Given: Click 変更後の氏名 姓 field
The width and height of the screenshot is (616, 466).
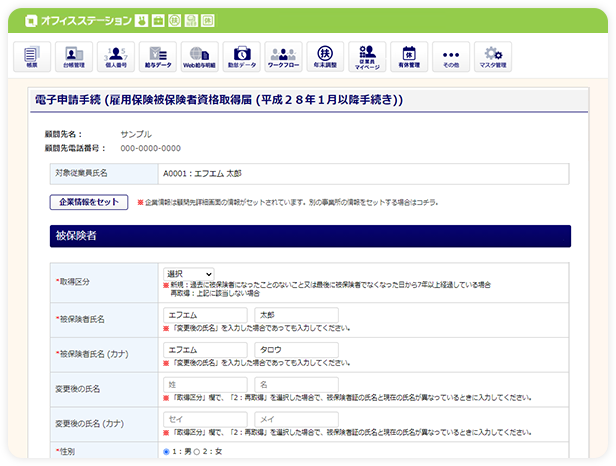Looking at the screenshot, I should pyautogui.click(x=205, y=385).
